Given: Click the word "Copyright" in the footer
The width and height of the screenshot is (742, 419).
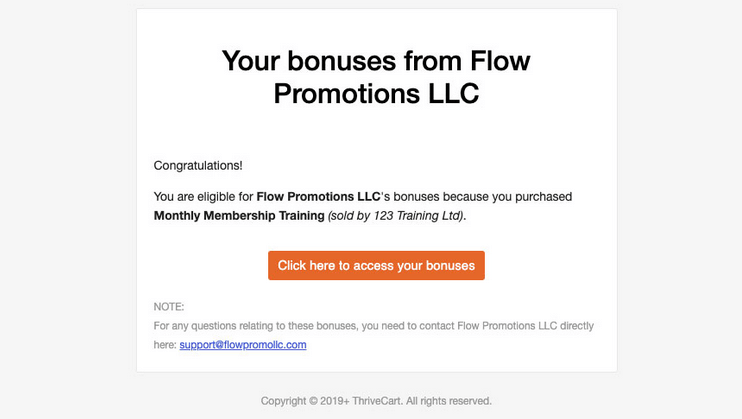Looking at the screenshot, I should pyautogui.click(x=283, y=401).
